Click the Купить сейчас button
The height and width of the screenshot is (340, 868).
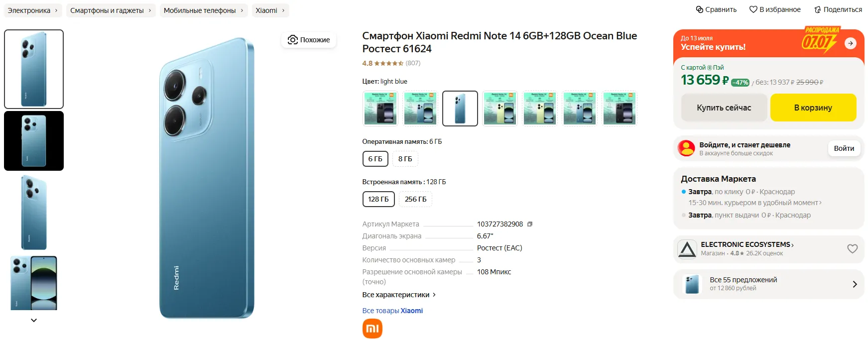(724, 108)
